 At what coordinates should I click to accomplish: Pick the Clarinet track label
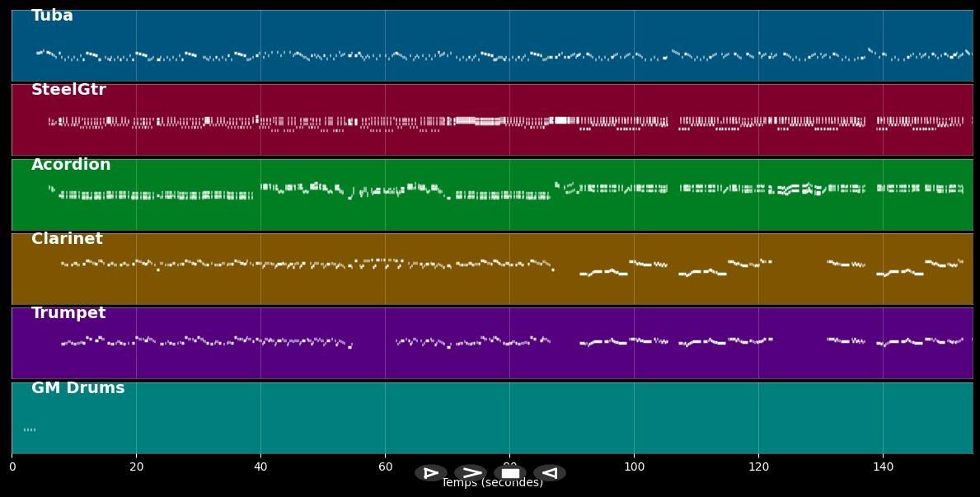67,239
